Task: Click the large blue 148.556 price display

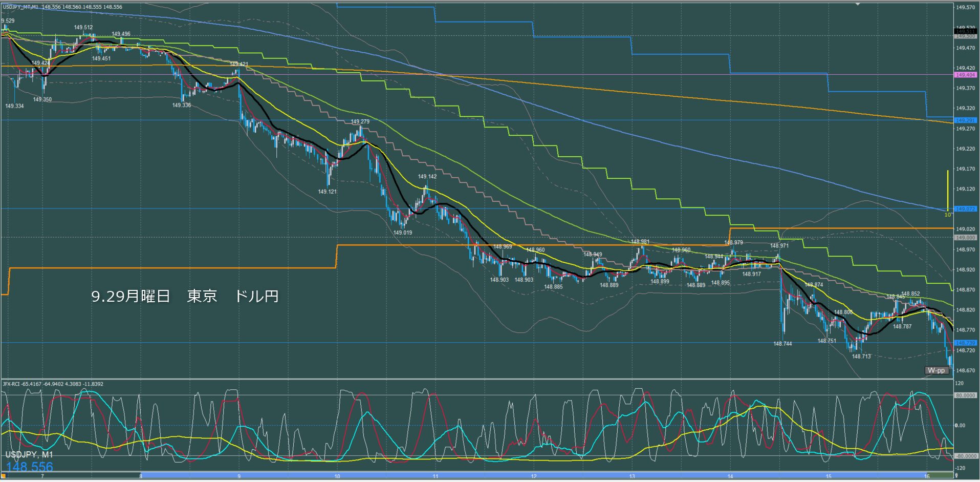Action: [30, 467]
